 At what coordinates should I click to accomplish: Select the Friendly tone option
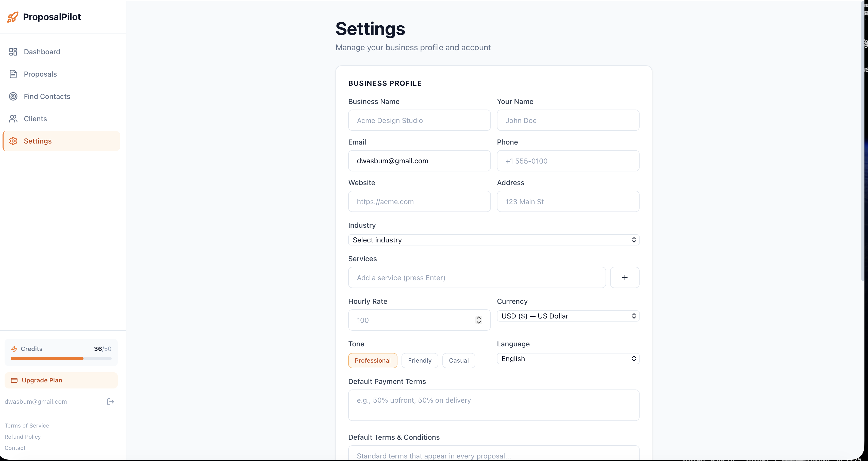pos(420,360)
